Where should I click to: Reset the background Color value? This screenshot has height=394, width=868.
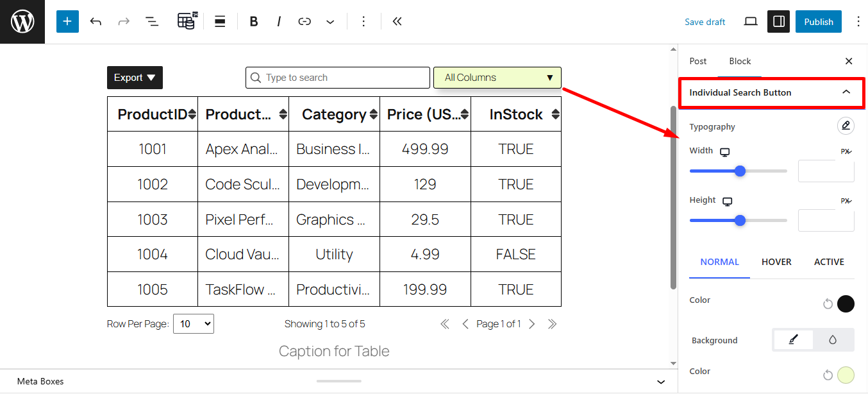pos(828,375)
